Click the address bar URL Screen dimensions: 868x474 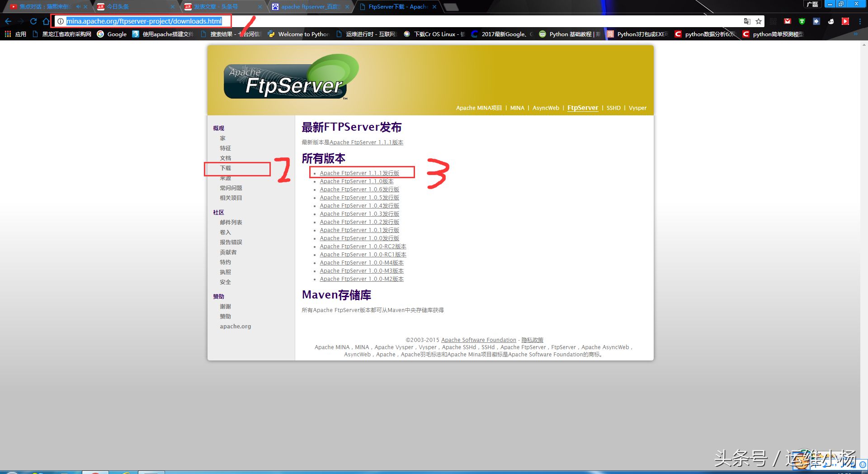tap(144, 21)
